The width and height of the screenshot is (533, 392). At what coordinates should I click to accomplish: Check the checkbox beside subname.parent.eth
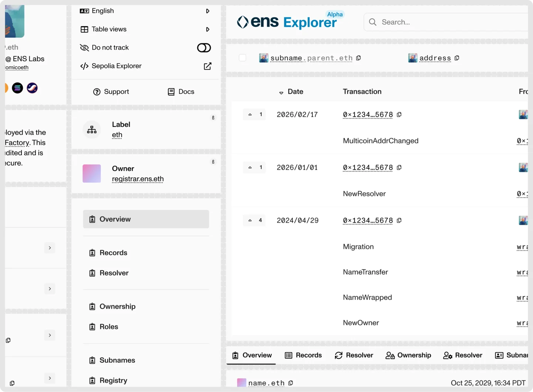242,58
